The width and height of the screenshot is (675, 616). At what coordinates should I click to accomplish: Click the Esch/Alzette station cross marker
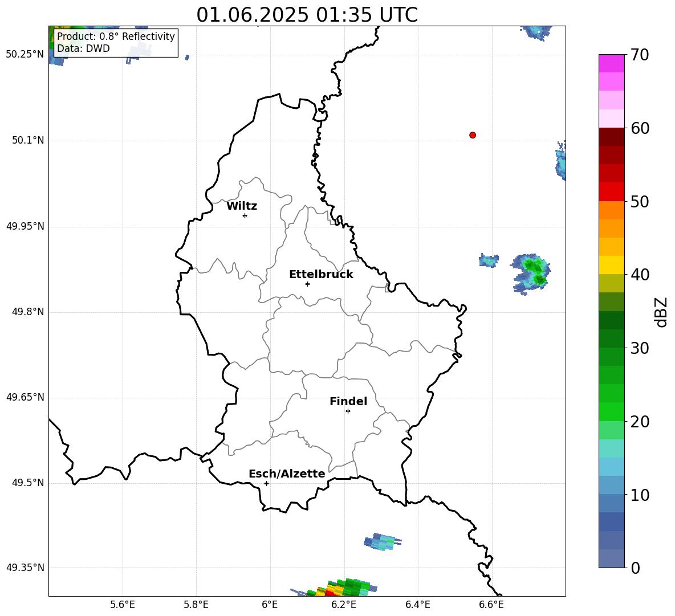tap(266, 483)
